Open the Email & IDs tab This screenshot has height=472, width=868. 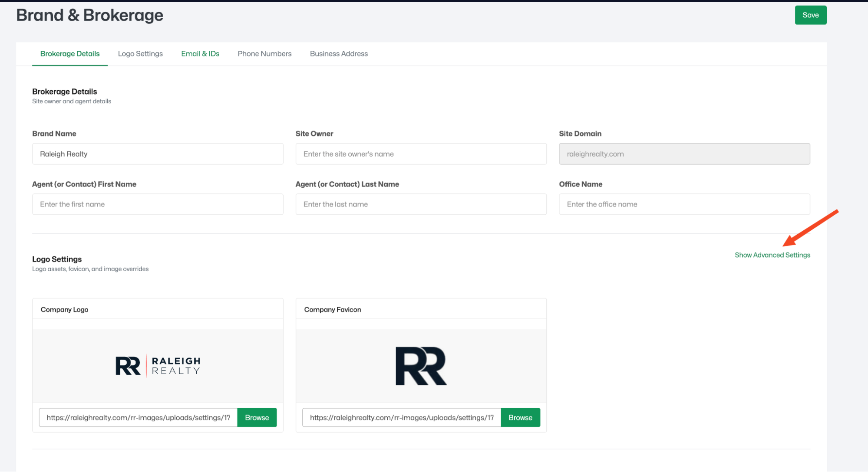[x=200, y=54]
